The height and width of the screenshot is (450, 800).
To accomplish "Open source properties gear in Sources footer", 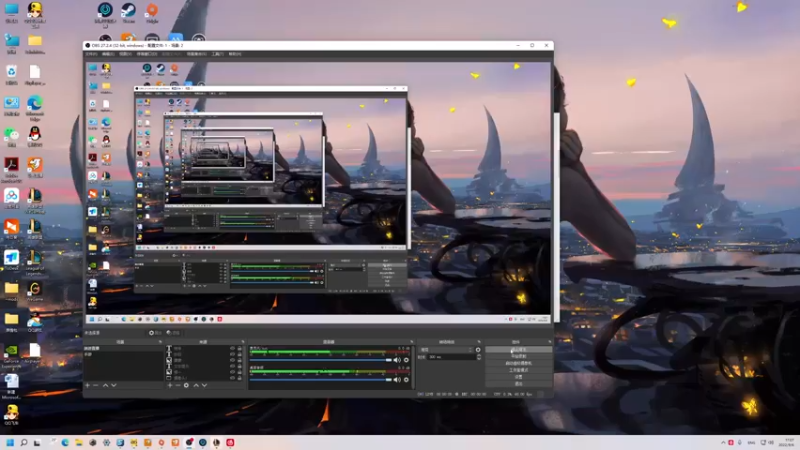I will [x=186, y=385].
